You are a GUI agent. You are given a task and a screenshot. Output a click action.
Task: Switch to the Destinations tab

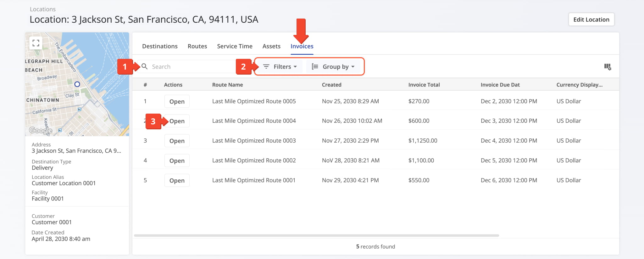[x=160, y=46]
